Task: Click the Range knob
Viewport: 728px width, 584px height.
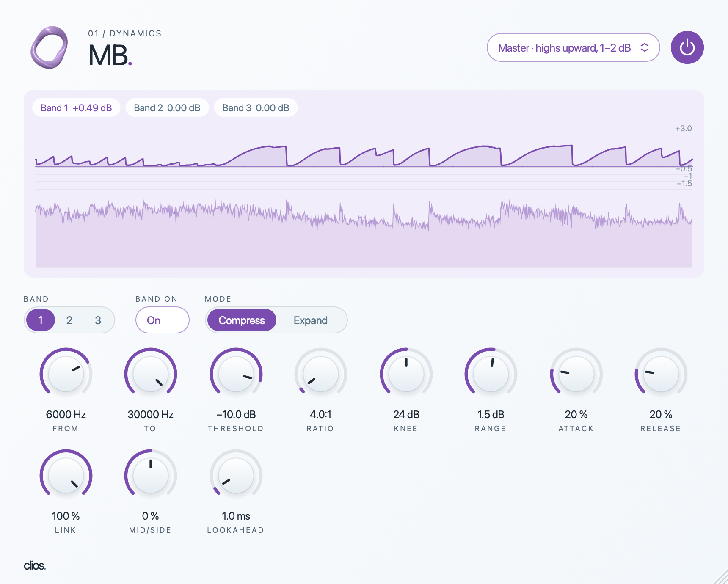Action: click(491, 374)
